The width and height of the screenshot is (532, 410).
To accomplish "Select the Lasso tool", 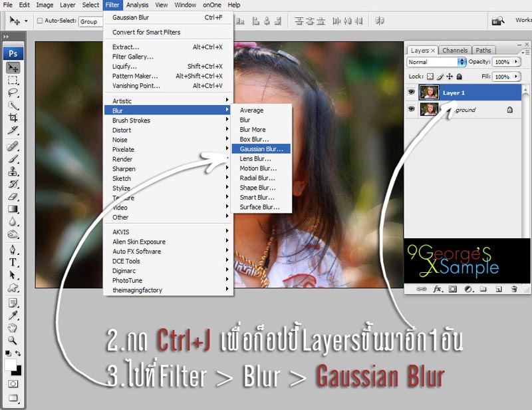I will [x=13, y=93].
